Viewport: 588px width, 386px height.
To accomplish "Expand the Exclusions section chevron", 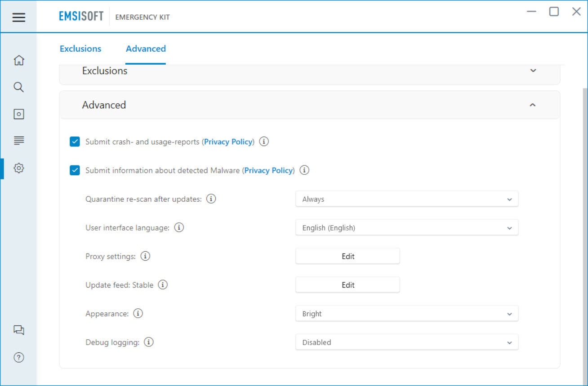I will click(533, 71).
